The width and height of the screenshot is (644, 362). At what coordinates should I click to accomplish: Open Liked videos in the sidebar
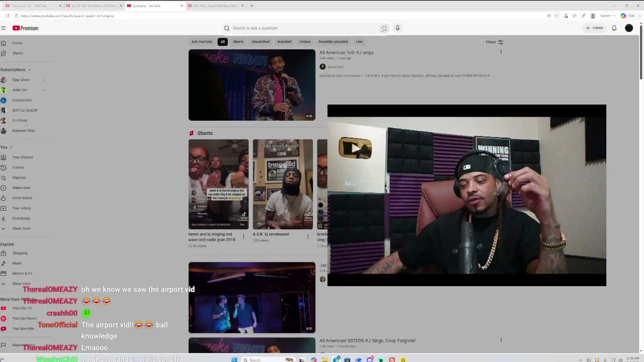(22, 198)
